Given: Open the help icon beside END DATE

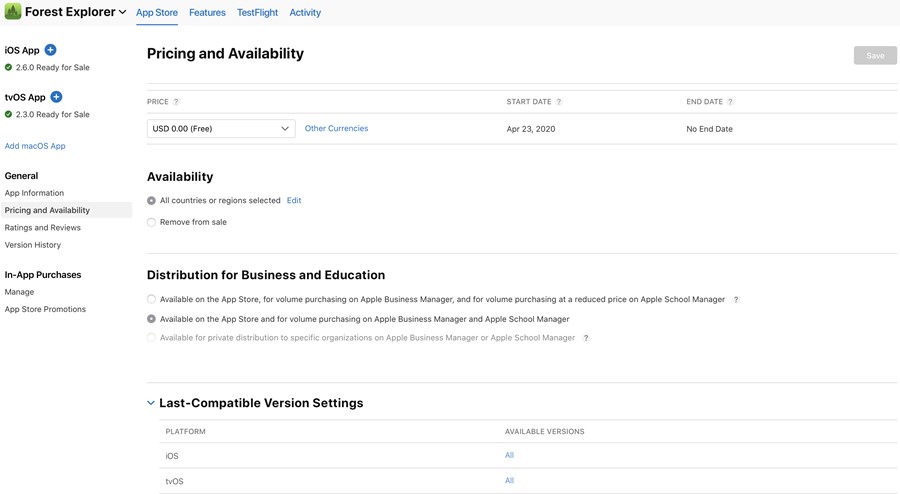Looking at the screenshot, I should [x=730, y=102].
